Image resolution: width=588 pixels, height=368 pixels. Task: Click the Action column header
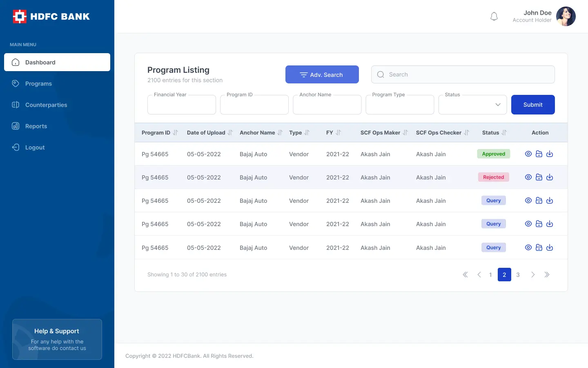point(540,132)
